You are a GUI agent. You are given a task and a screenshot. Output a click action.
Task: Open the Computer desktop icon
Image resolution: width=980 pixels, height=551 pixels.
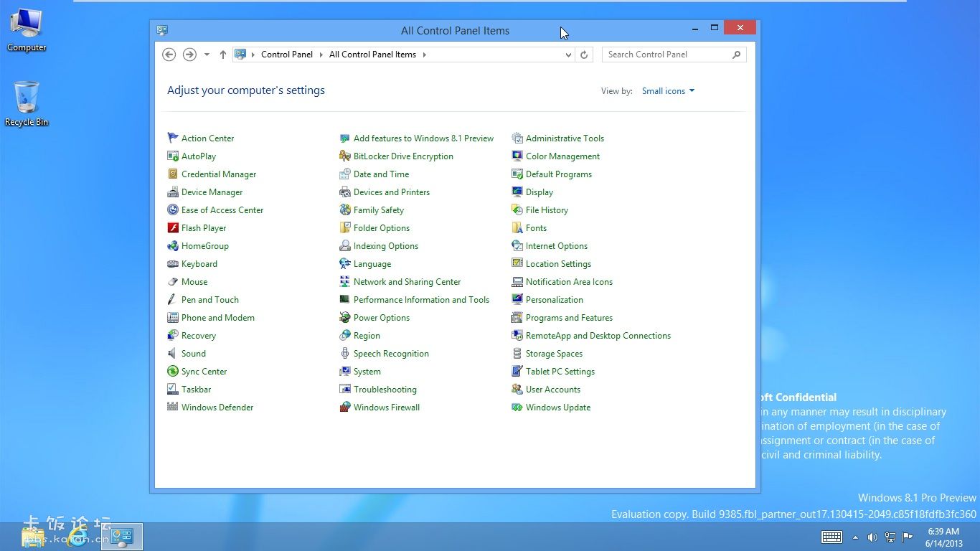coord(27,29)
